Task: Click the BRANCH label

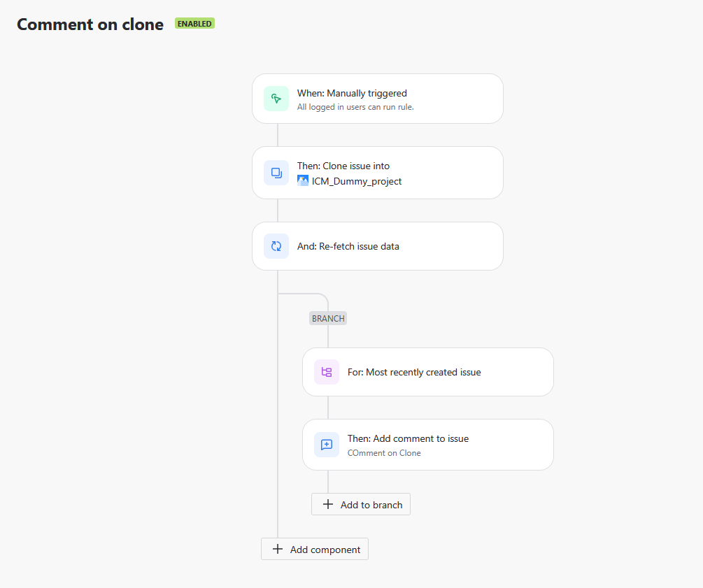Action: coord(327,318)
